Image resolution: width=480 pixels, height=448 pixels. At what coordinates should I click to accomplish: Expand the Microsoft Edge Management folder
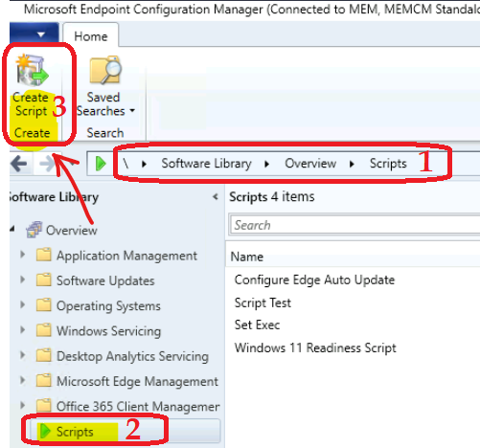tap(22, 380)
